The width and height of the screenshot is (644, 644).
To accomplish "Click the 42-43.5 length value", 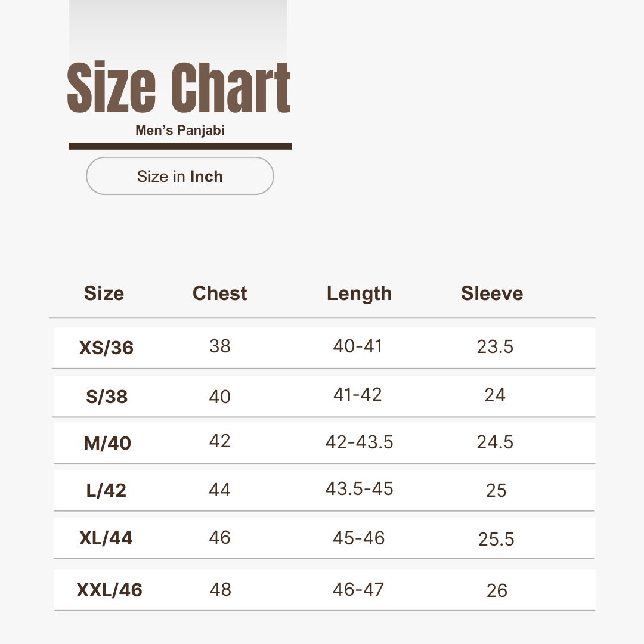I will point(359,442).
